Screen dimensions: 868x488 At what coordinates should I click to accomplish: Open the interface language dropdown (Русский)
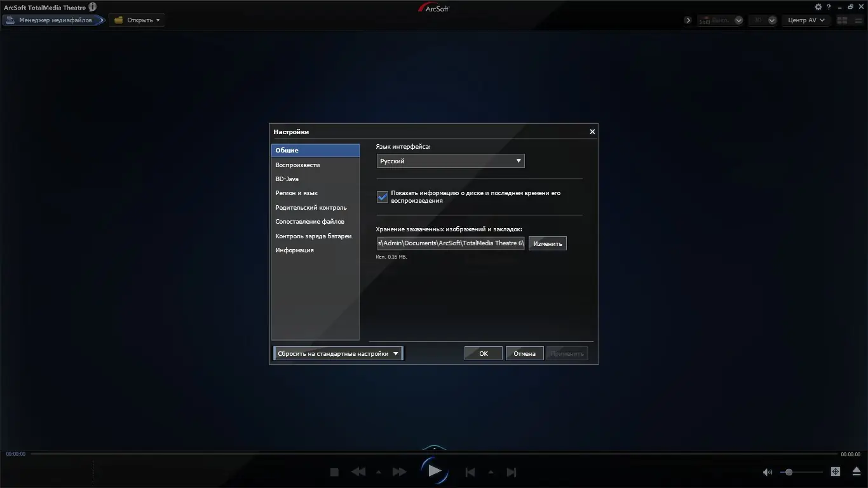[451, 161]
